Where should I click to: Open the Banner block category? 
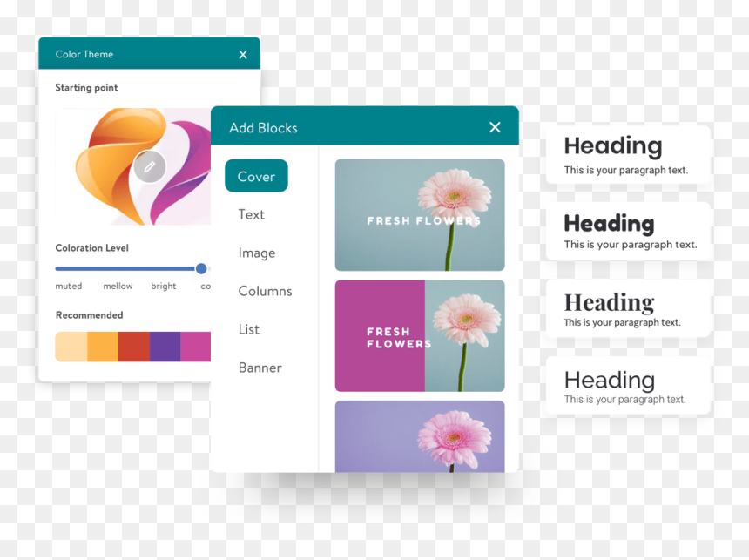coord(260,368)
